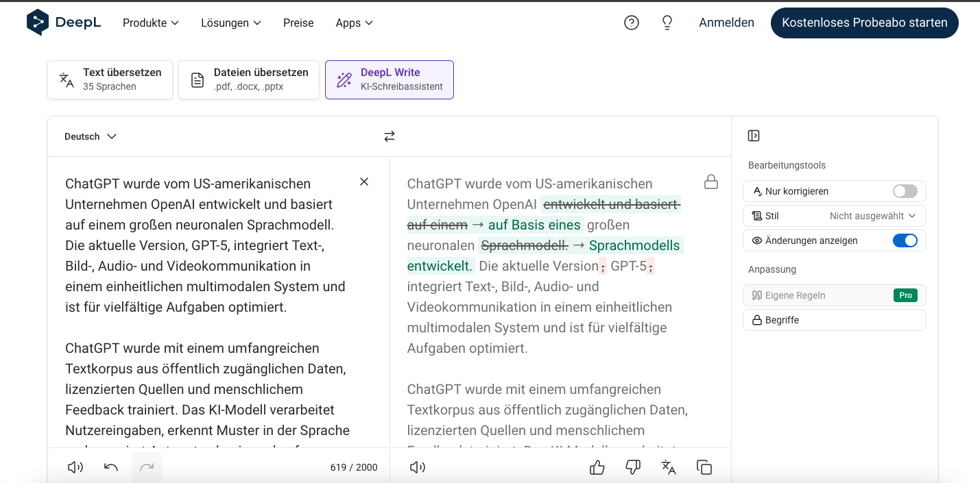Click the swap languages arrows icon

coord(389,136)
